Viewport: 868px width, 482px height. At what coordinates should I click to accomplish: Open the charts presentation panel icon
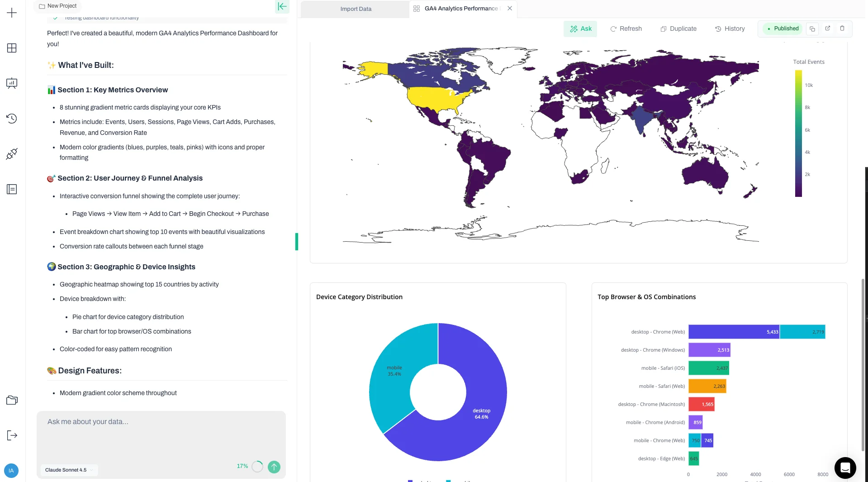pyautogui.click(x=11, y=83)
